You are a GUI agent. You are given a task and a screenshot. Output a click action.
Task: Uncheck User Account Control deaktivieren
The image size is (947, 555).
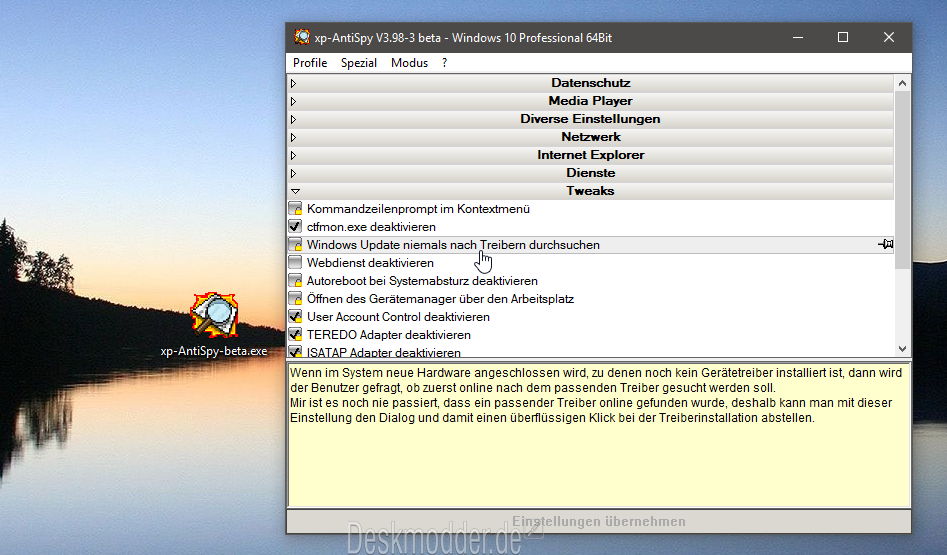coord(295,317)
